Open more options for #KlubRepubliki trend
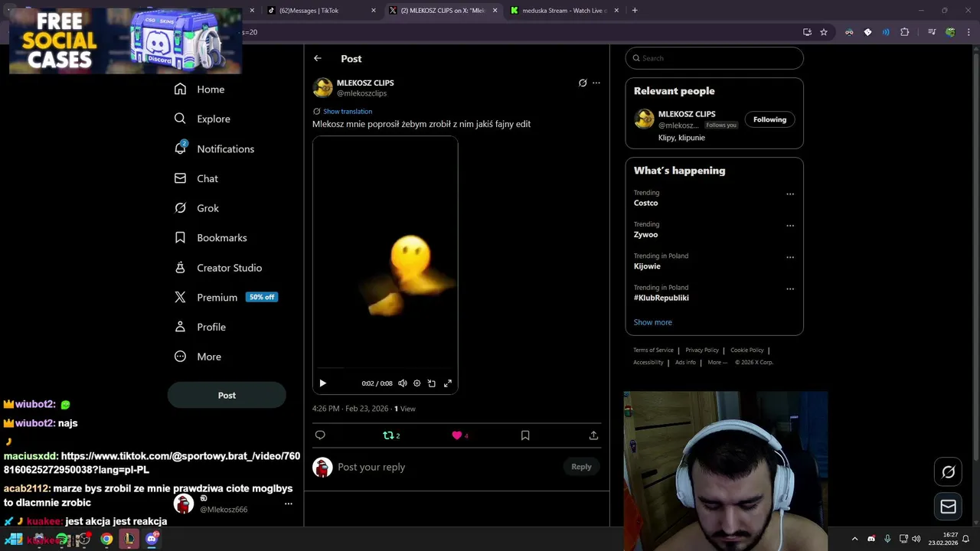 pos(790,289)
